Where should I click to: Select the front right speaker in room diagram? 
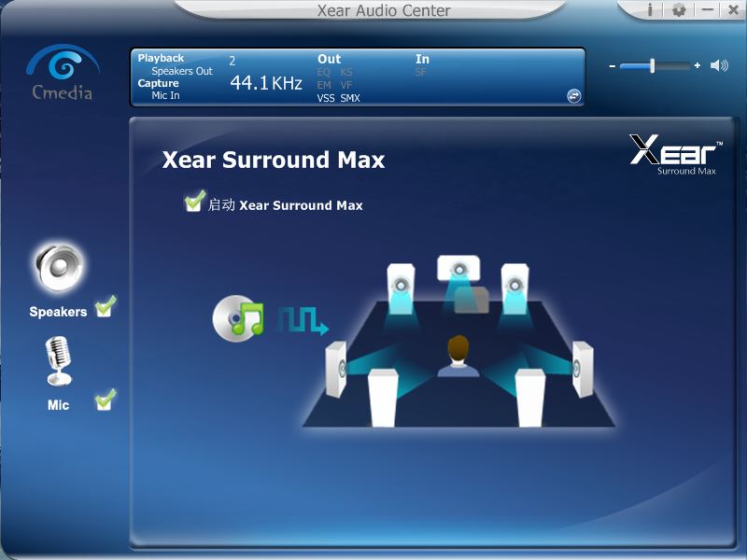click(514, 288)
